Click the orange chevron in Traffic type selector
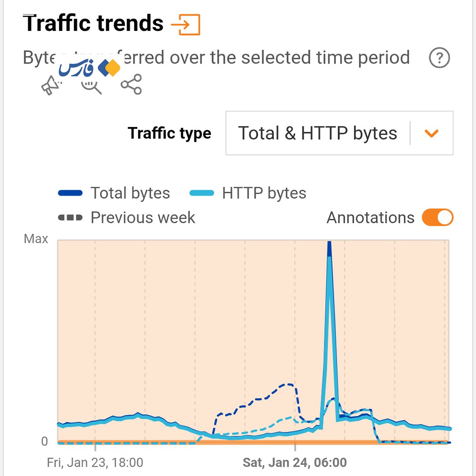Screen dimensions: 476x476 coord(431,133)
